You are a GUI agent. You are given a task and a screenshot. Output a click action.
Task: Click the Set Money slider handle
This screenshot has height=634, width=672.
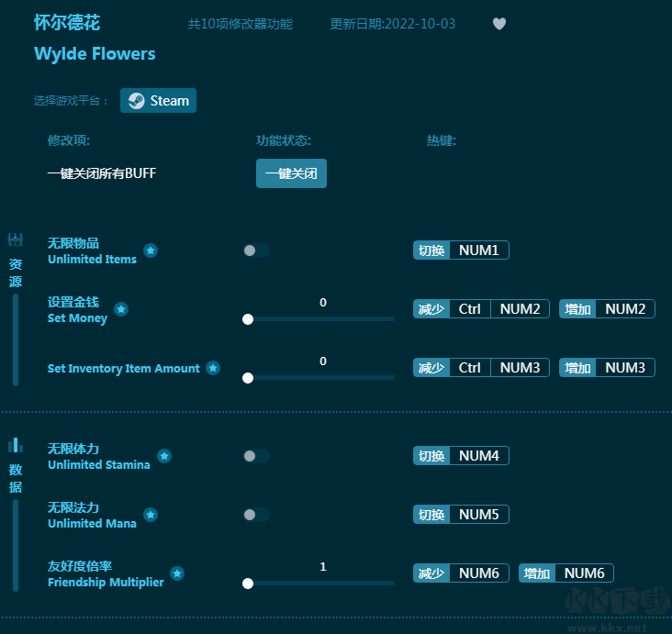tap(248, 319)
